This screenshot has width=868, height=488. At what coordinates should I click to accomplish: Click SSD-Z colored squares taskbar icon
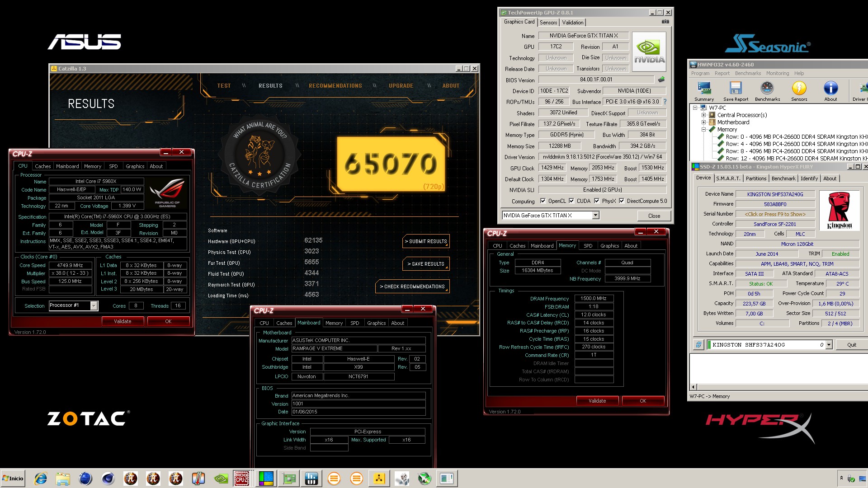point(266,479)
